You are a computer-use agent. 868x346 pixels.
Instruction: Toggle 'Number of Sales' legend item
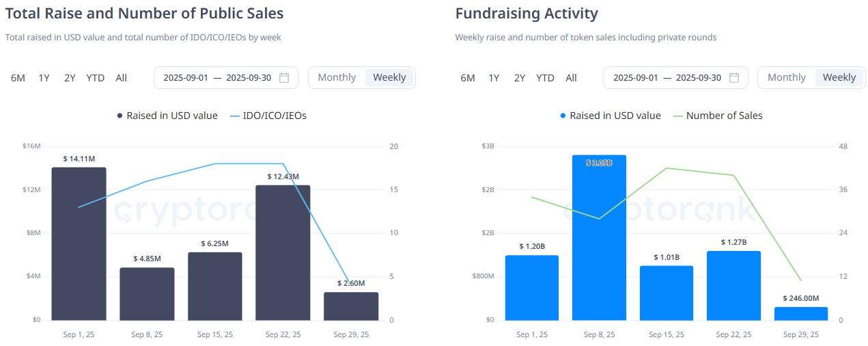coord(718,116)
